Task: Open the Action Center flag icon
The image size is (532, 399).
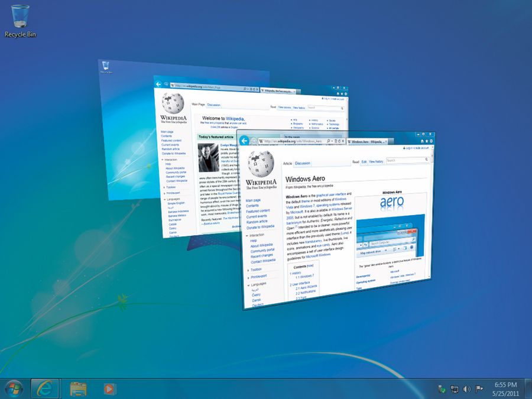Action: [x=479, y=389]
